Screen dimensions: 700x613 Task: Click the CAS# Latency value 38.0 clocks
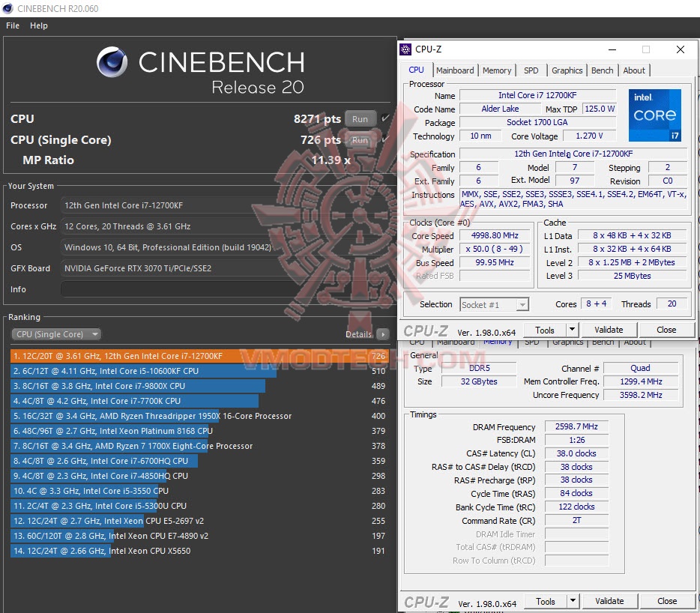pos(576,453)
